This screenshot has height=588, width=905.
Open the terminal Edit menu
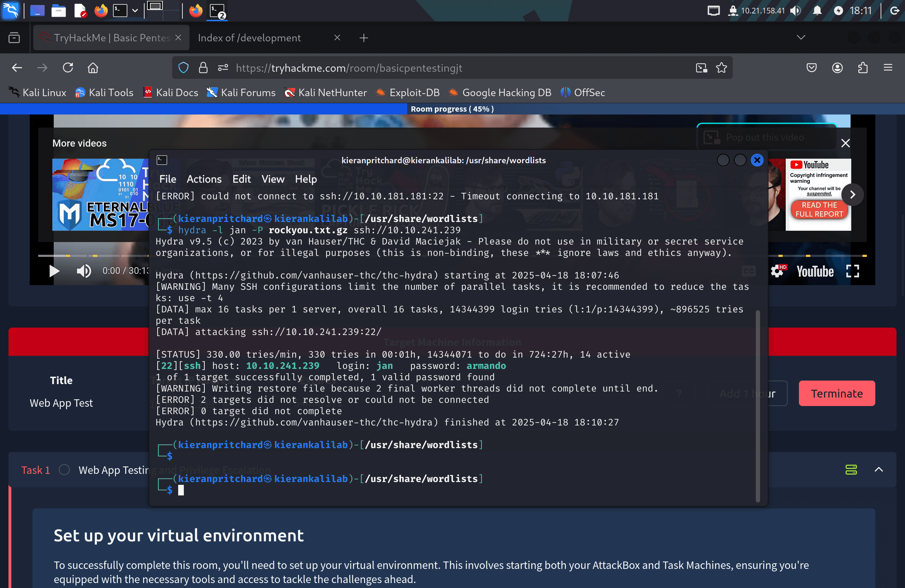coord(241,179)
